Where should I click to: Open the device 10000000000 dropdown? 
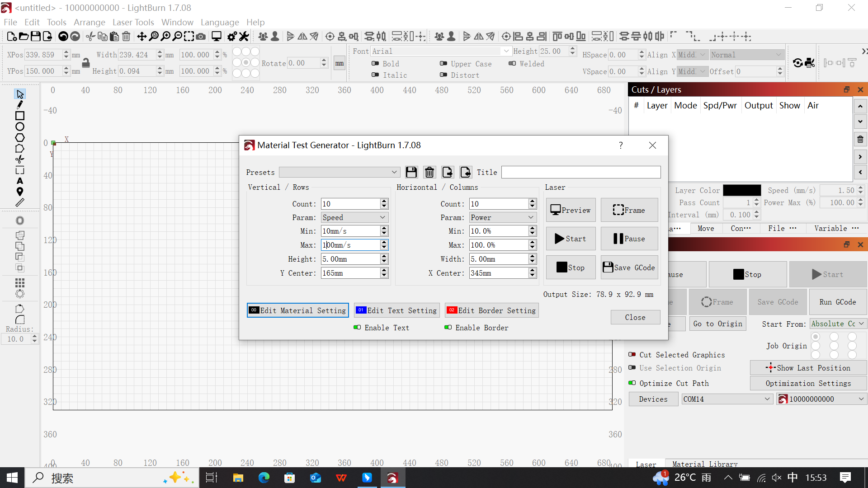(821, 399)
